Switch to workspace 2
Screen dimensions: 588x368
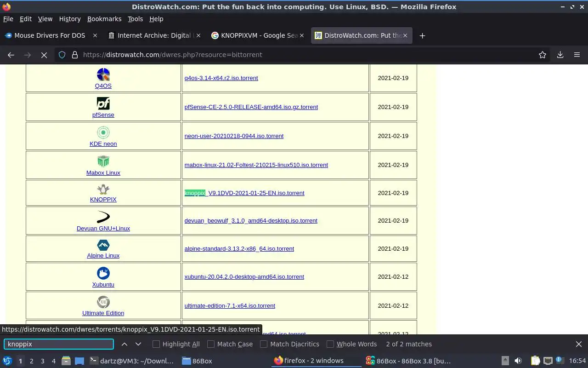point(31,361)
